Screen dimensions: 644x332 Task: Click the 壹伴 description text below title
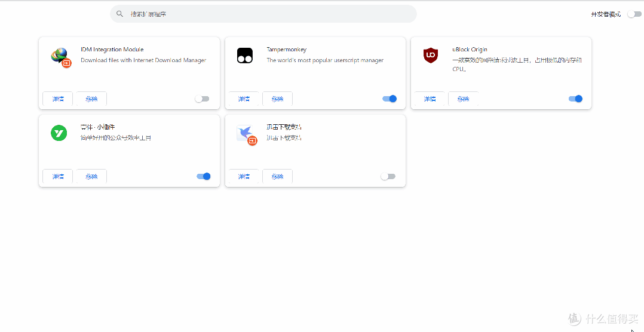(x=116, y=138)
